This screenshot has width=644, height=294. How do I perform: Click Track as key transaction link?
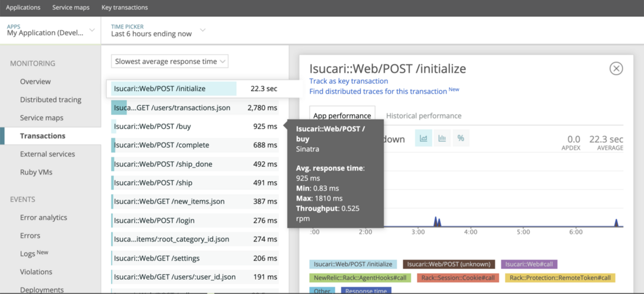point(349,81)
